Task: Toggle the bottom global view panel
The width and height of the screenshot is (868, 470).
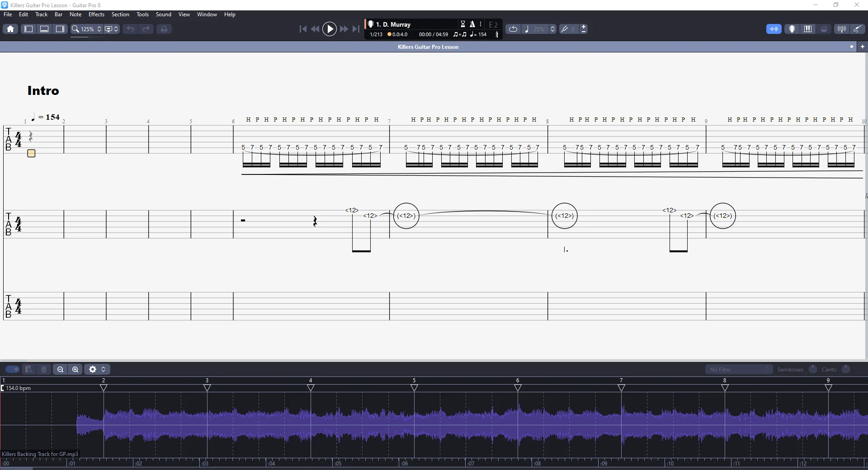Action: pos(44,29)
